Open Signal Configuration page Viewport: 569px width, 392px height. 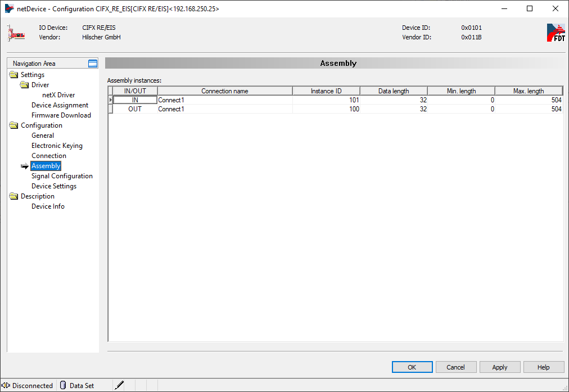[62, 176]
